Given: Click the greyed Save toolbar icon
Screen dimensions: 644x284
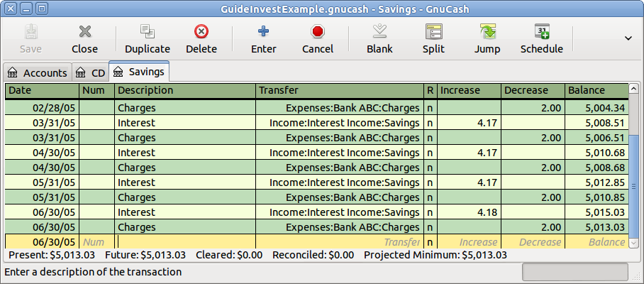Looking at the screenshot, I should pos(30,32).
